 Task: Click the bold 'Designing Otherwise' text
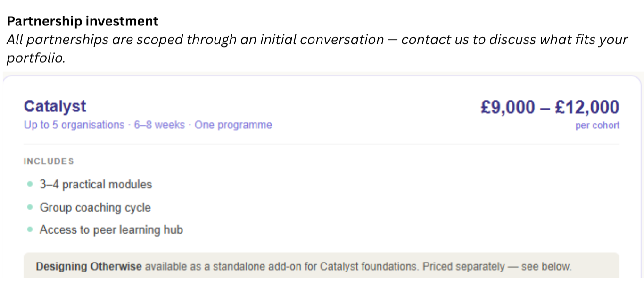tap(89, 266)
